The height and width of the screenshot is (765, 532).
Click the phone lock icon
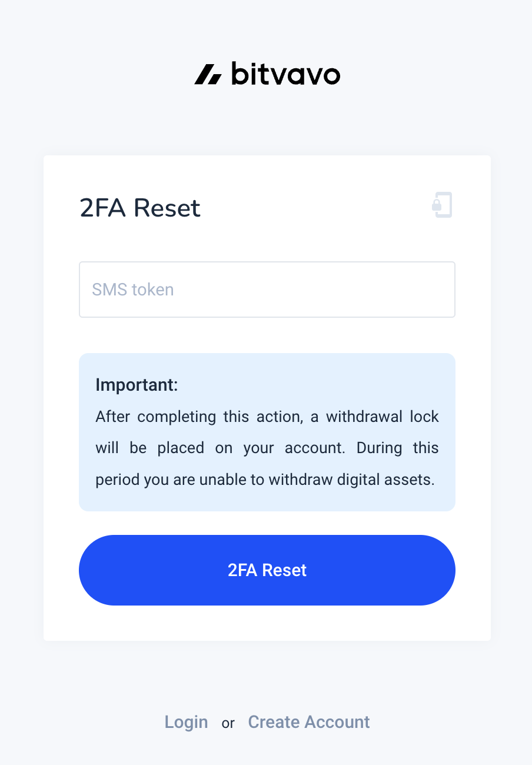point(442,205)
